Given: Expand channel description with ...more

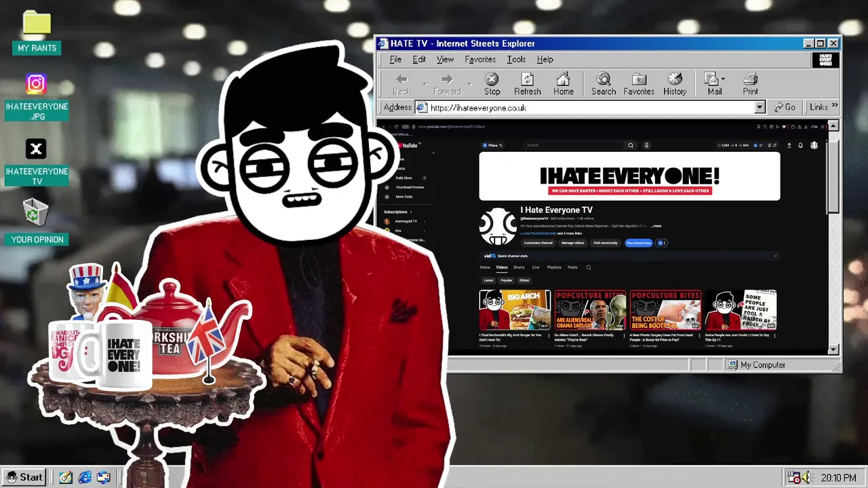Looking at the screenshot, I should coord(656,226).
